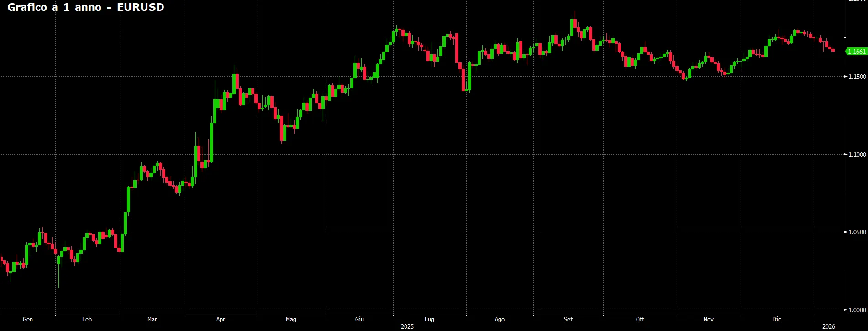Image resolution: width=868 pixels, height=331 pixels.
Task: Select the 'Ott' month label on time axis
Action: click(x=640, y=319)
